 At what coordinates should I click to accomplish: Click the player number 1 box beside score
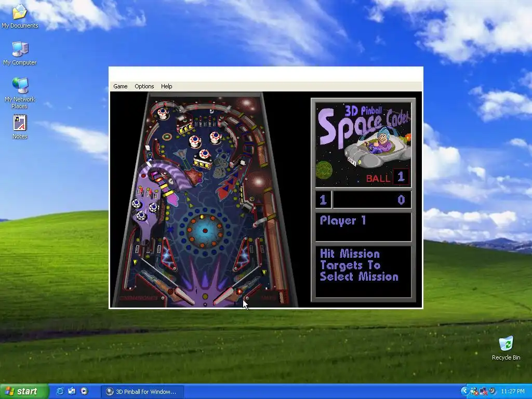[323, 199]
